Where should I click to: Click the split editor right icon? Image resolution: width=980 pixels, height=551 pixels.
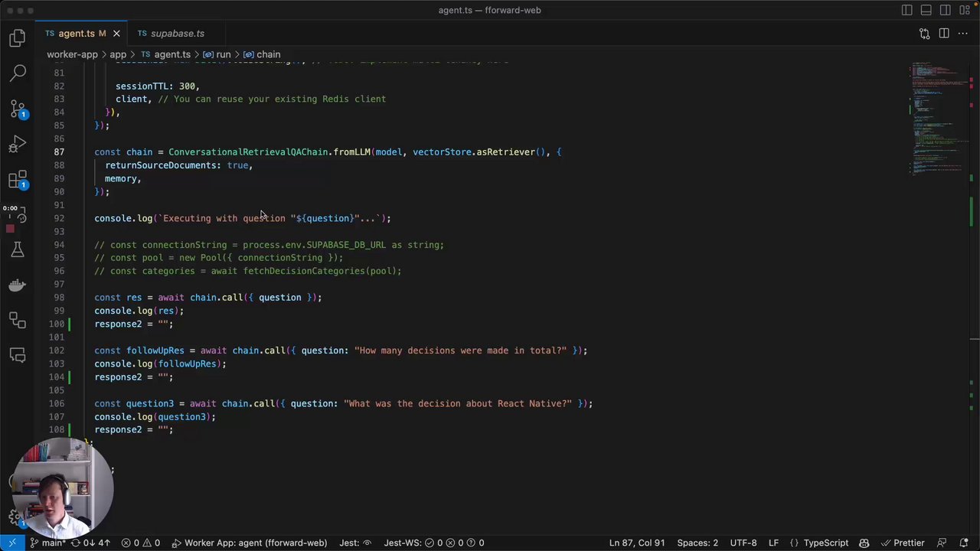pyautogui.click(x=943, y=34)
